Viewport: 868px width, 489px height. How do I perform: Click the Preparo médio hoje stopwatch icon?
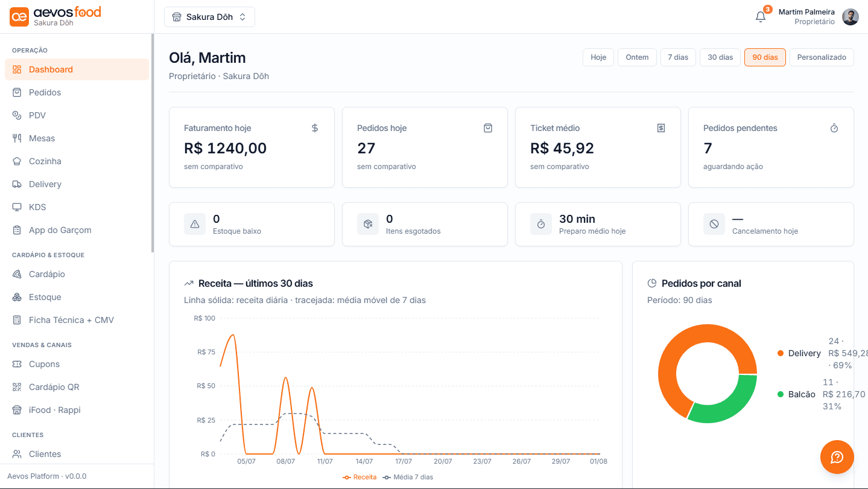(541, 224)
